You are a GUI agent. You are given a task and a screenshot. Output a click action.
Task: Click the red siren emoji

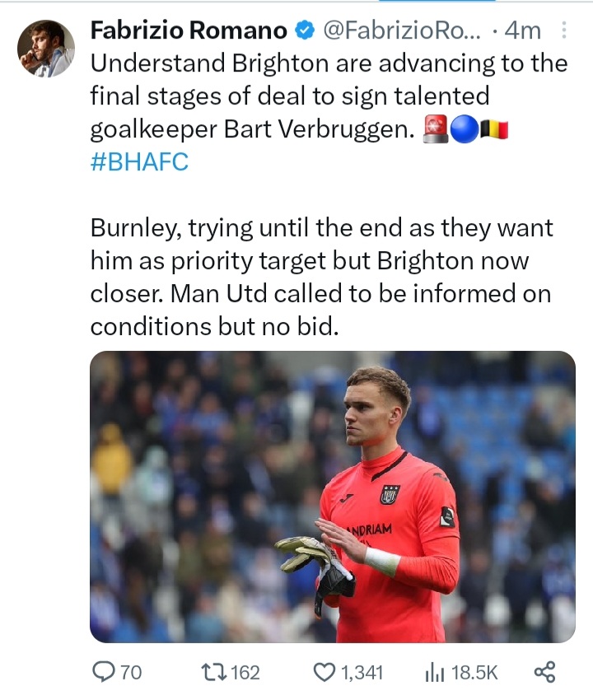pos(436,129)
